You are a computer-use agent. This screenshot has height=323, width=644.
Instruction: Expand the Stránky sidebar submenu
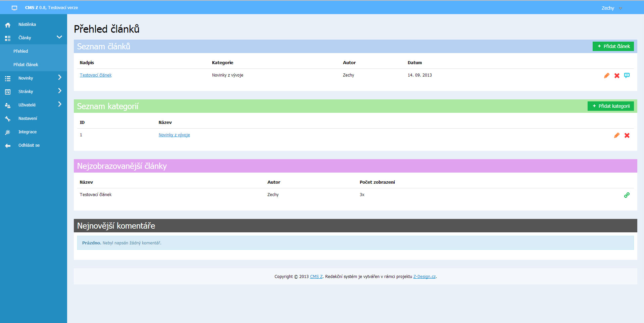60,91
